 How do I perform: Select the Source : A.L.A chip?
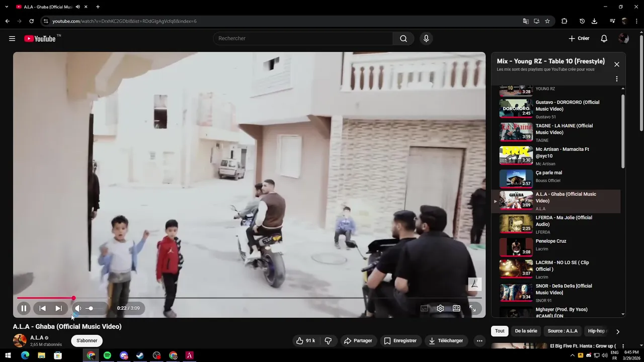point(562,331)
